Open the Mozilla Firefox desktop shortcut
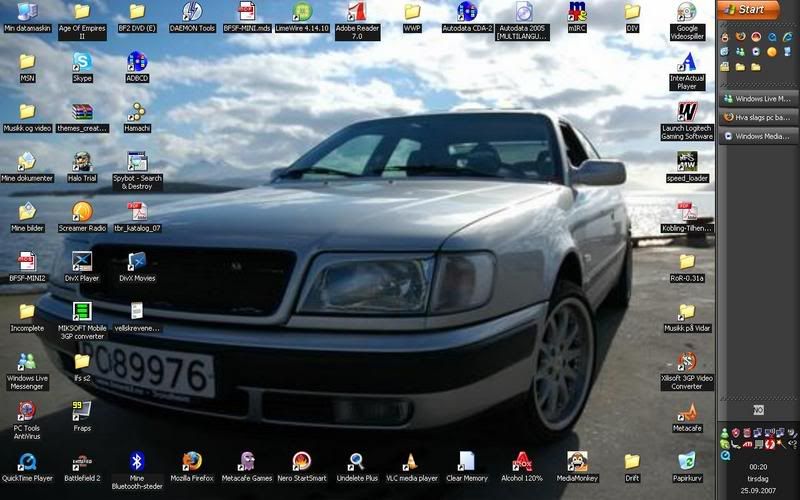The height and width of the screenshot is (500, 800). point(192,461)
